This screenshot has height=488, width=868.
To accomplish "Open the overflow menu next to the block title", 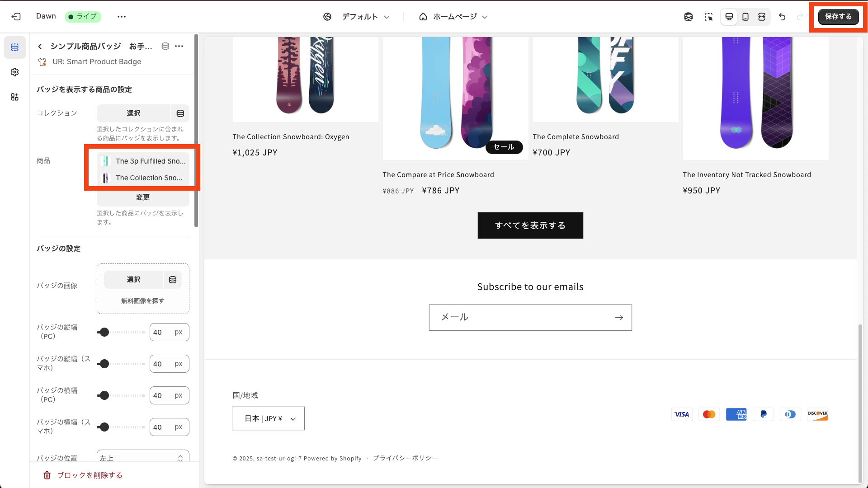I will click(179, 46).
